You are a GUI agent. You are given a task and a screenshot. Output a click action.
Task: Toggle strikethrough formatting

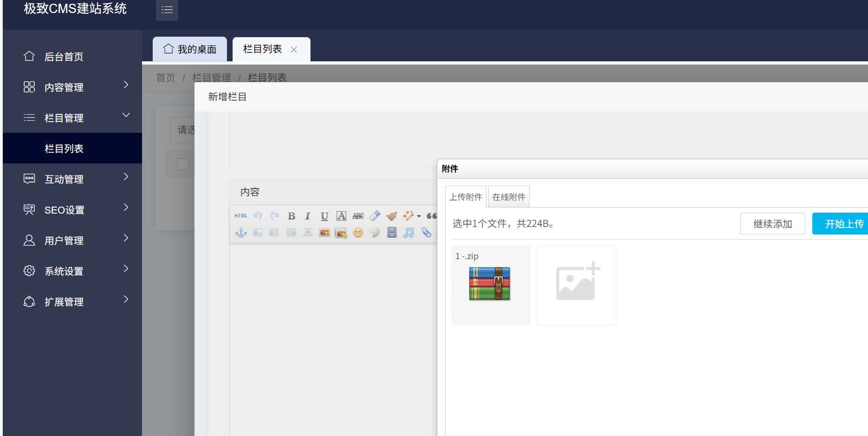[358, 216]
